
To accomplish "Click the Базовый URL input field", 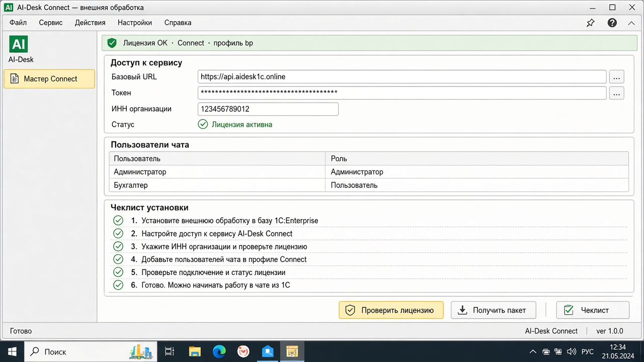I will [402, 77].
